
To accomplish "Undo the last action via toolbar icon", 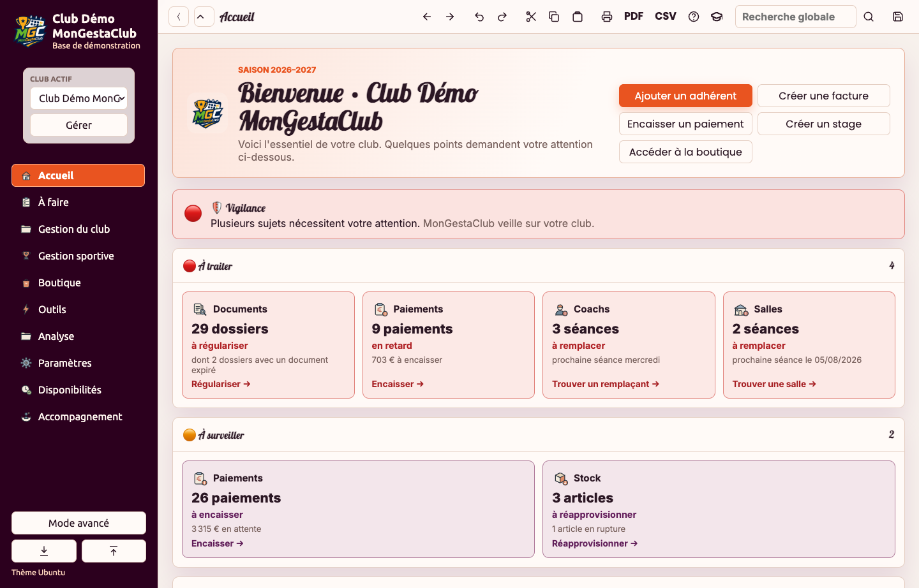I will click(479, 17).
